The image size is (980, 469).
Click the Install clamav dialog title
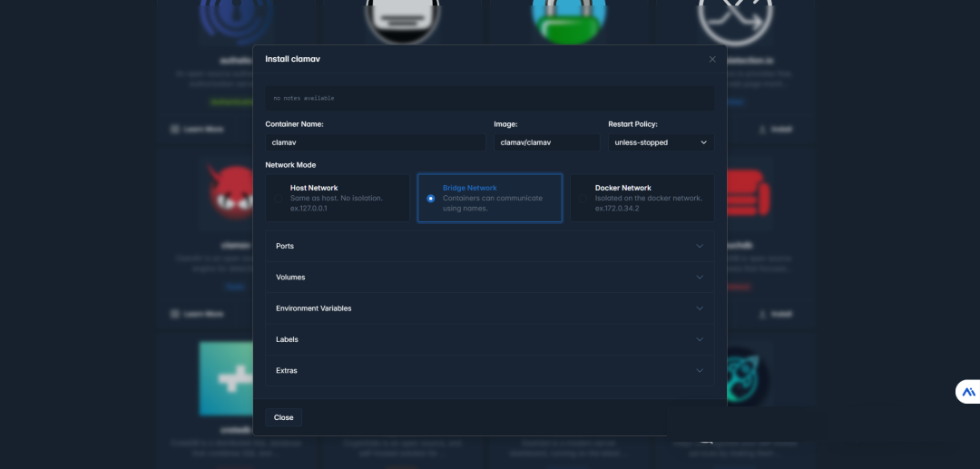coord(292,59)
